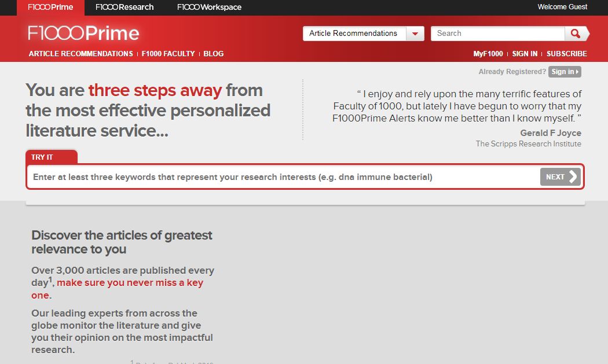The width and height of the screenshot is (608, 364).
Task: Go to MyF1000
Action: 488,53
